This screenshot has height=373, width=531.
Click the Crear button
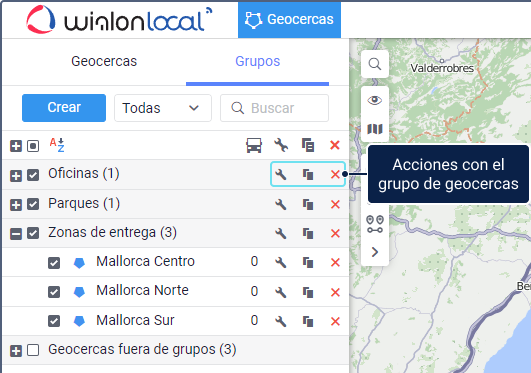[x=64, y=108]
